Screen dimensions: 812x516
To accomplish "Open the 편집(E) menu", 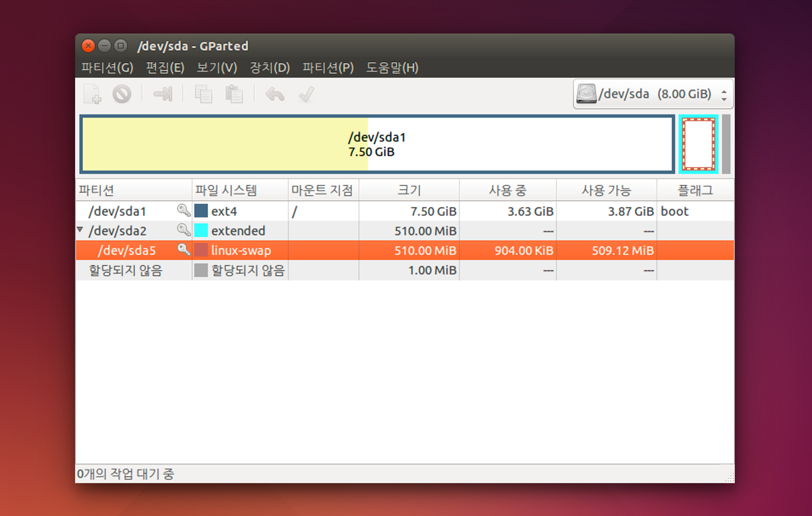I will 165,68.
